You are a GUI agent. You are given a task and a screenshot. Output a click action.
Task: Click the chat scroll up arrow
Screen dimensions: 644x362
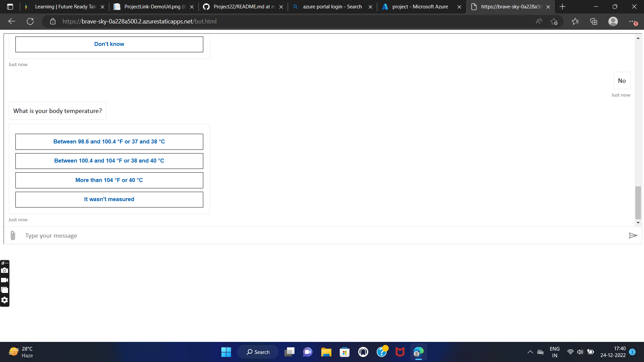tap(638, 38)
